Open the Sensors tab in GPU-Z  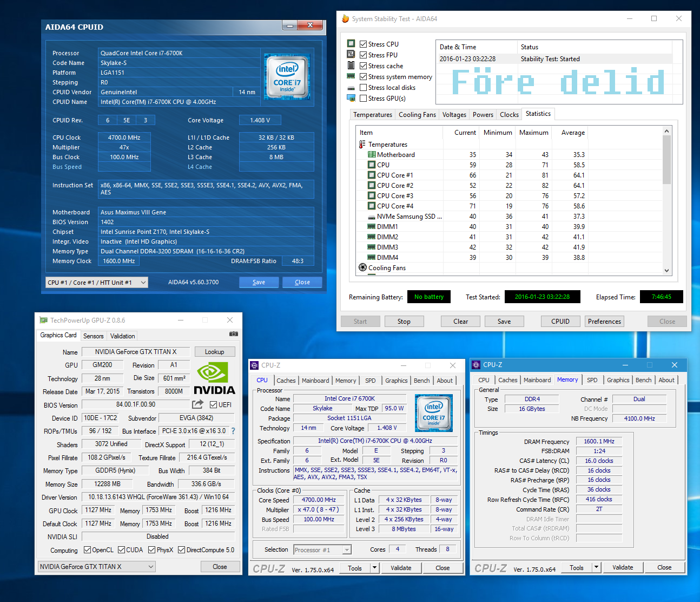pos(93,336)
